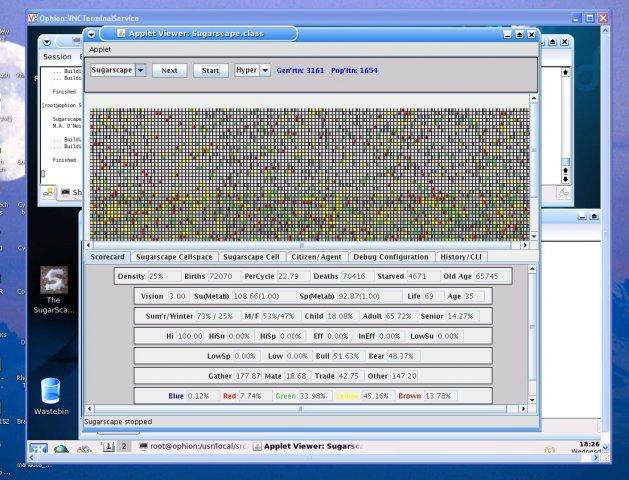This screenshot has height=480, width=629.
Task: Open the Sugarscape Cell tab
Action: [x=252, y=257]
